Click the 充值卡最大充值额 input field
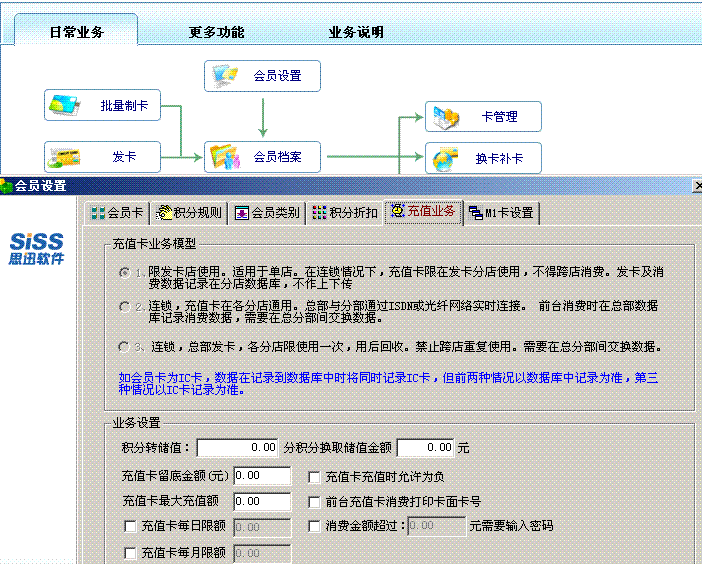The height and width of the screenshot is (564, 702). pos(262,501)
